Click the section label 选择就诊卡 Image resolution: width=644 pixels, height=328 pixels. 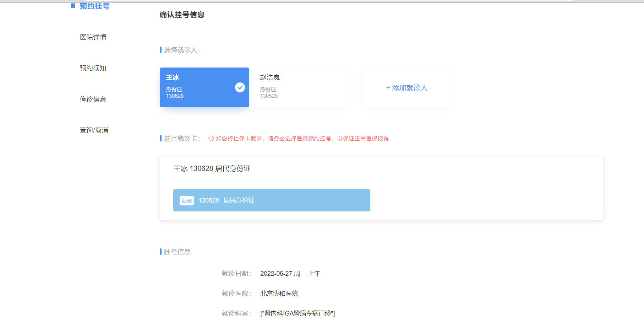tap(182, 139)
